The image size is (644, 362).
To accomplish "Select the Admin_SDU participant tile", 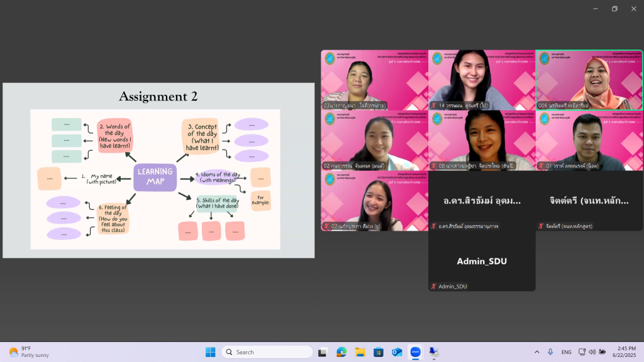I will tap(482, 261).
